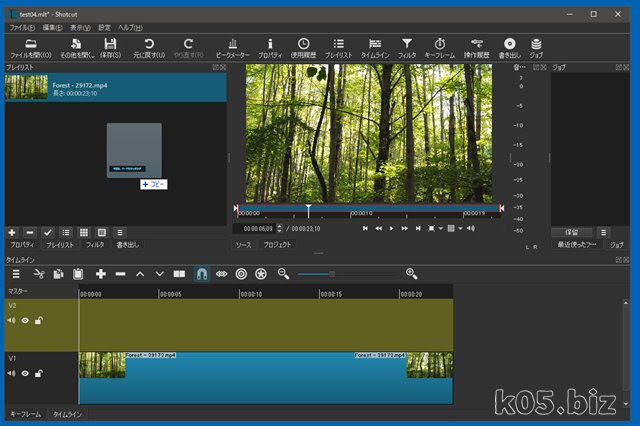Open the playlist hamburger menu
640x426 pixels.
pos(120,233)
